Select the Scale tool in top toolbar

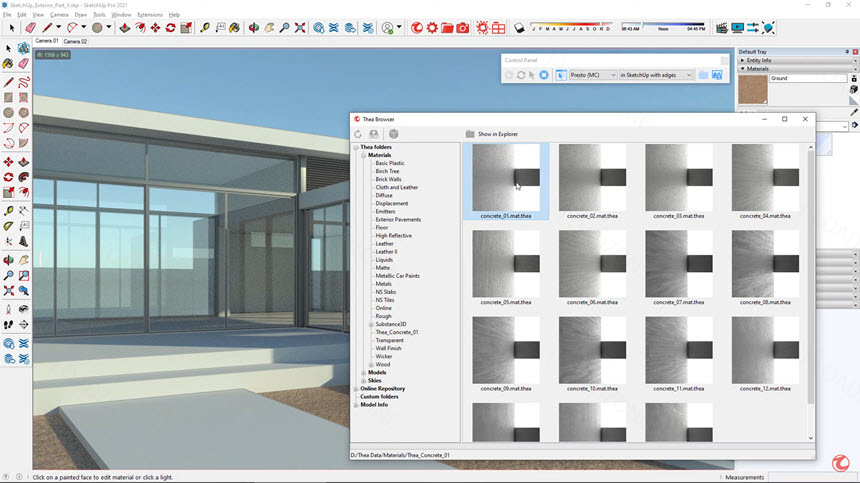(x=186, y=27)
